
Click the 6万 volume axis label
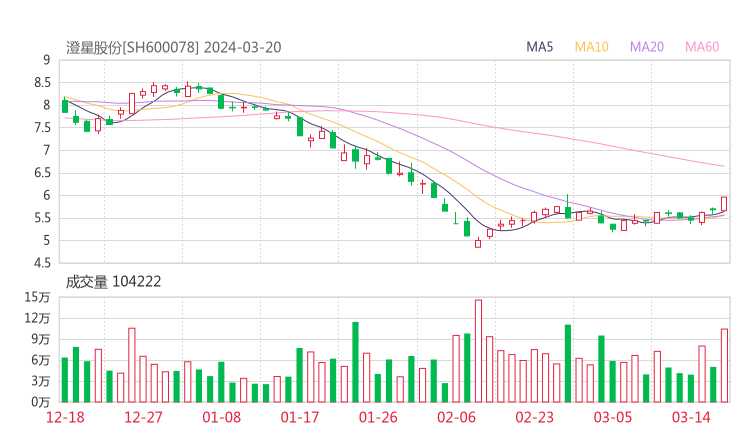(x=41, y=360)
